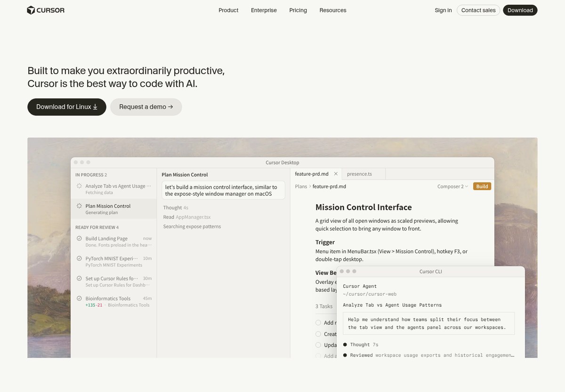565x392 pixels.
Task: Toggle task checkbox starting with Creat
Action: click(x=318, y=334)
